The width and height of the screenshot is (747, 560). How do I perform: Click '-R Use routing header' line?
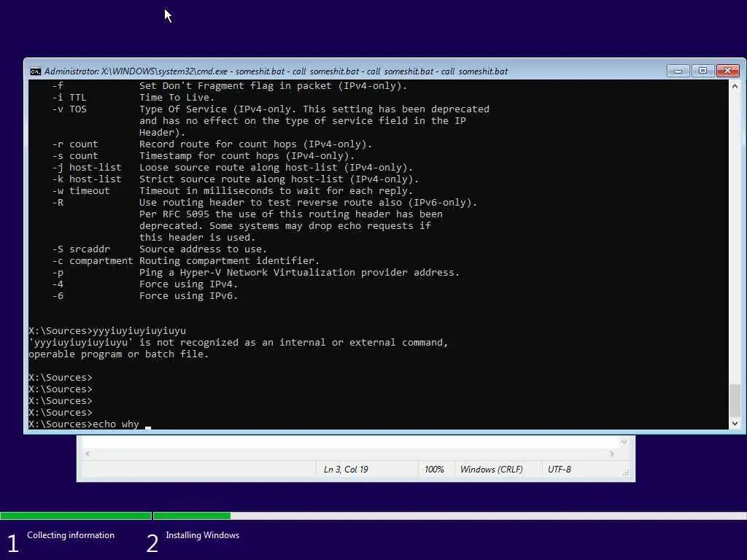264,203
